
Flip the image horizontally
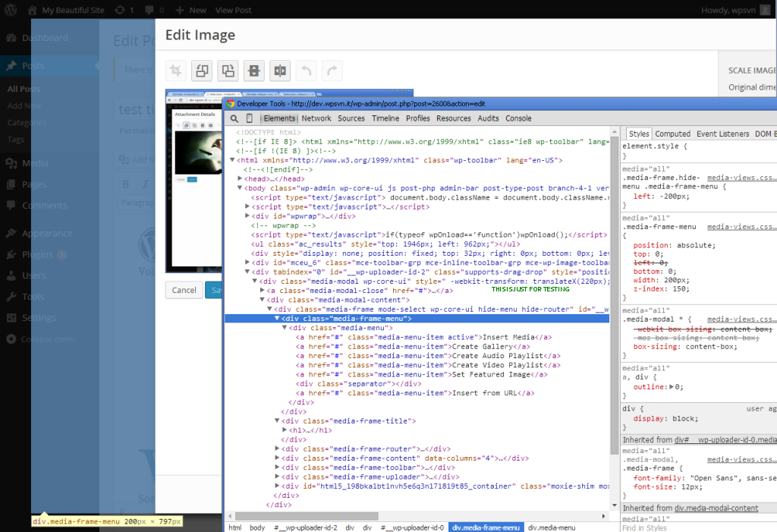click(280, 71)
